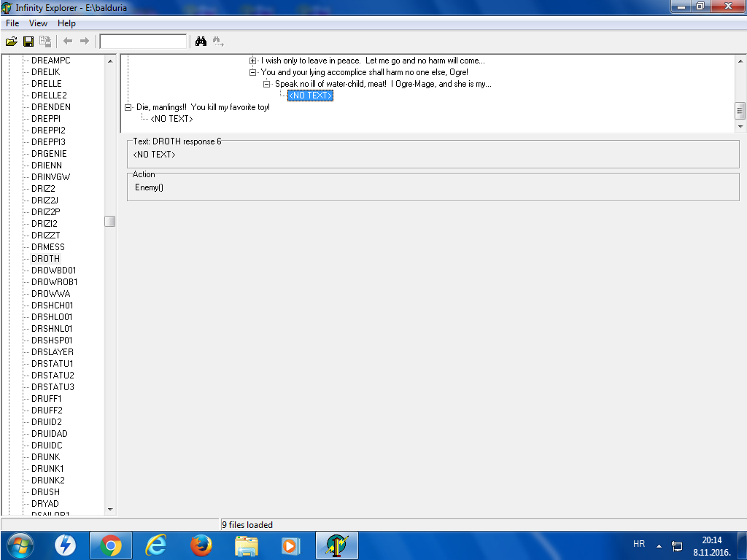Screen dimensions: 747x560
Task: Click the dialog tree scrollbar down arrow
Action: (x=740, y=126)
